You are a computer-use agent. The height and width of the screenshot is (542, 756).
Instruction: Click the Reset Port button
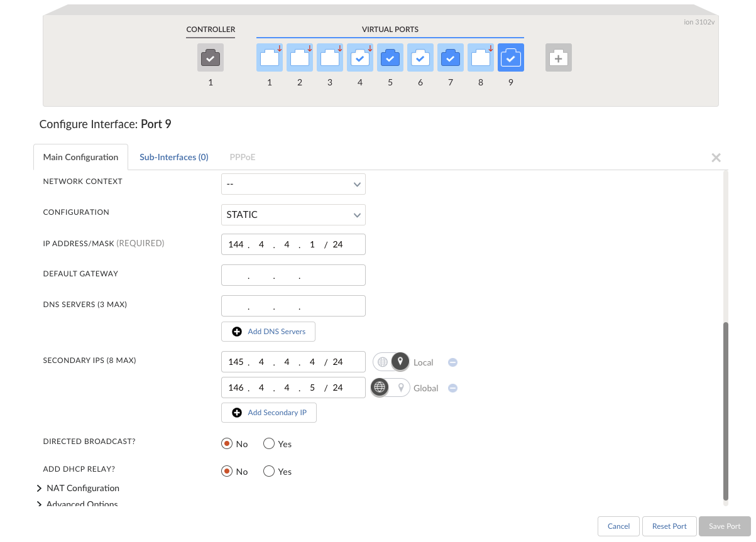click(x=669, y=526)
